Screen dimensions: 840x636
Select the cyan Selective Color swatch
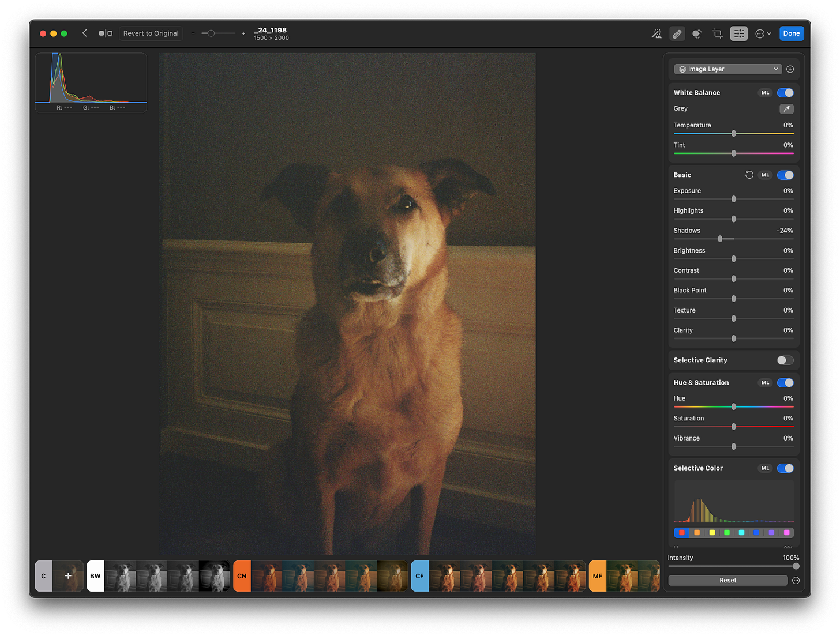(x=742, y=533)
